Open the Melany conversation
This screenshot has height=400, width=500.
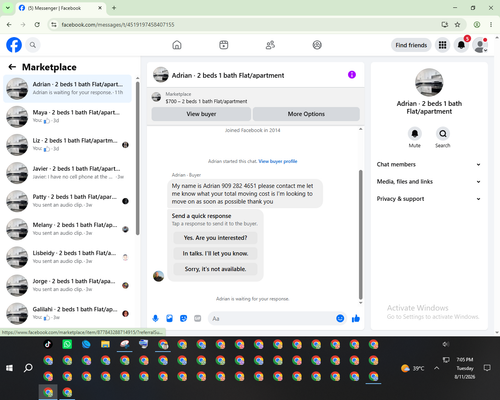click(x=67, y=229)
